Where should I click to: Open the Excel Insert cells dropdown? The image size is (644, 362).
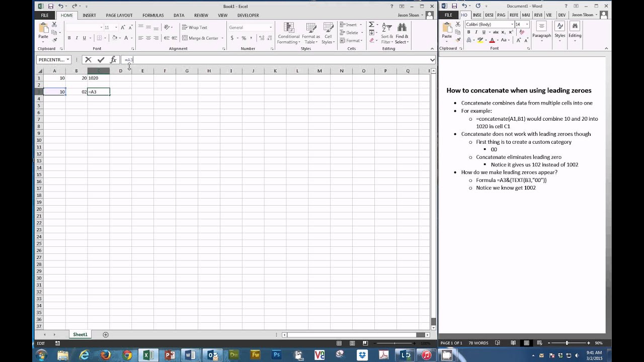click(x=360, y=25)
